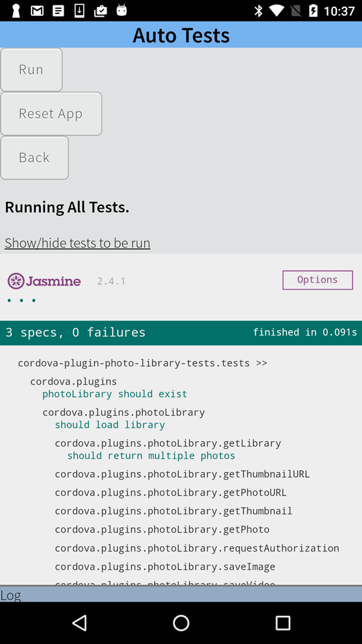Tap the Jasmine logo

(x=44, y=281)
